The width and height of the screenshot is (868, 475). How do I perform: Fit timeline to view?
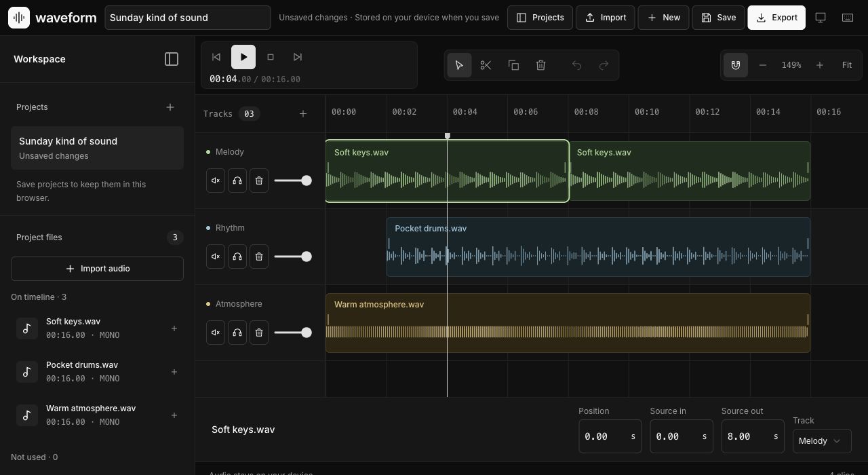point(847,65)
